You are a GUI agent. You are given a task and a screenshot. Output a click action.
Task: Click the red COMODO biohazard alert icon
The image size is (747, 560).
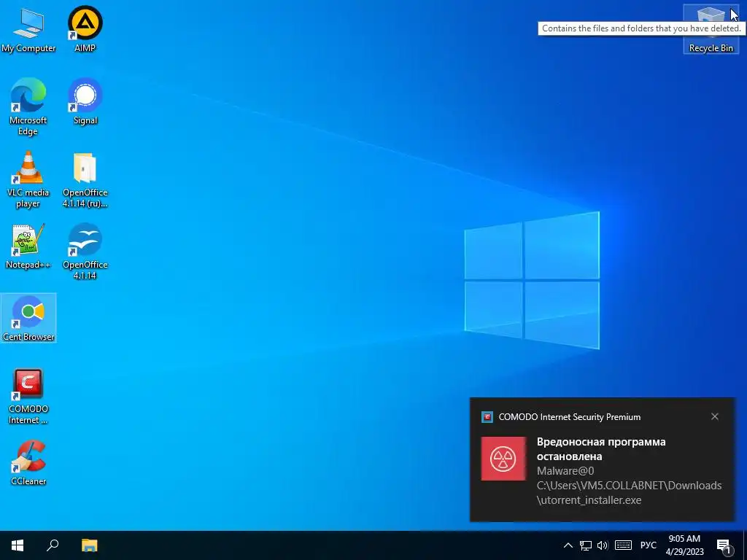[x=503, y=459]
